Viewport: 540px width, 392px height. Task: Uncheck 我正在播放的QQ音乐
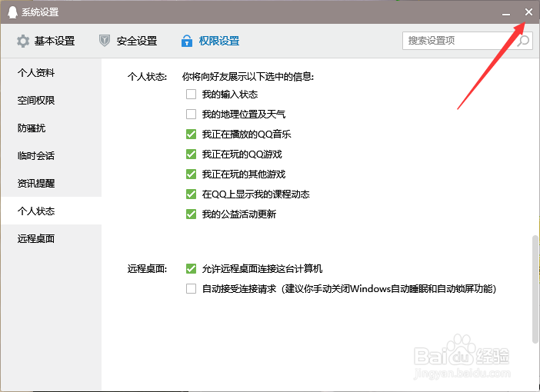[191, 135]
